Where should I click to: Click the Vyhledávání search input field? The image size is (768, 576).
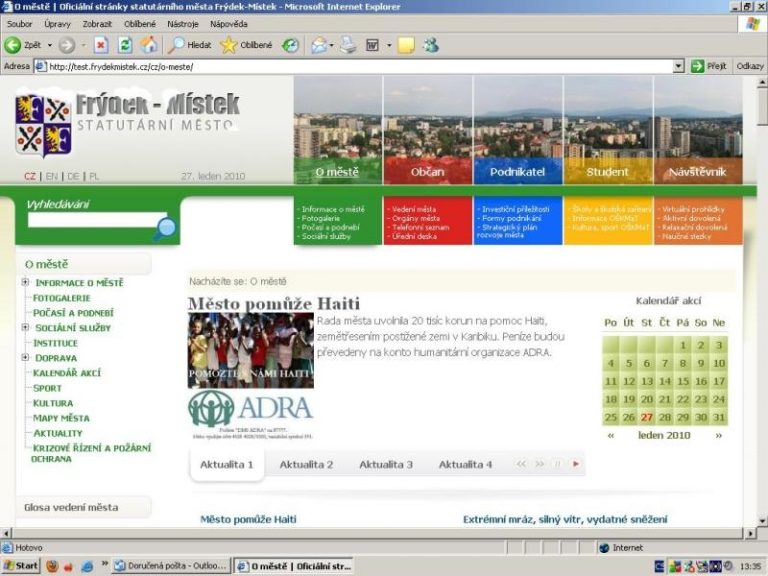click(x=90, y=221)
